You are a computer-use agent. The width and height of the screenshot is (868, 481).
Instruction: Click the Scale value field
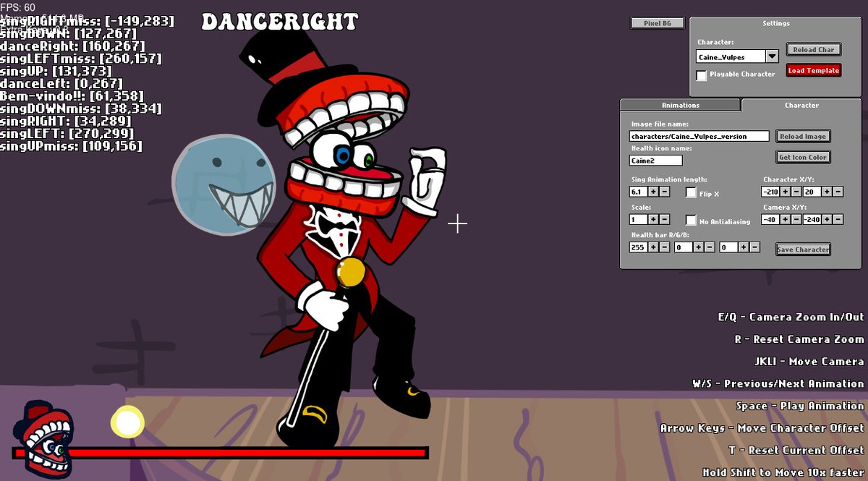(x=638, y=219)
